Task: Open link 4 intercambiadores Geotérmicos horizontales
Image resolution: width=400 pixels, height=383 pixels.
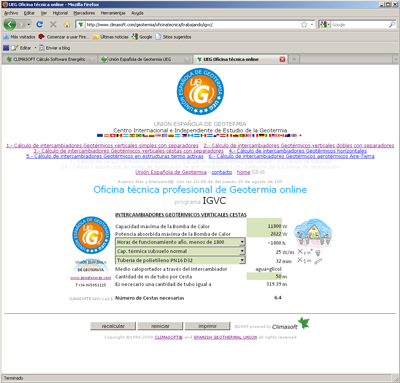Action: pos(298,151)
